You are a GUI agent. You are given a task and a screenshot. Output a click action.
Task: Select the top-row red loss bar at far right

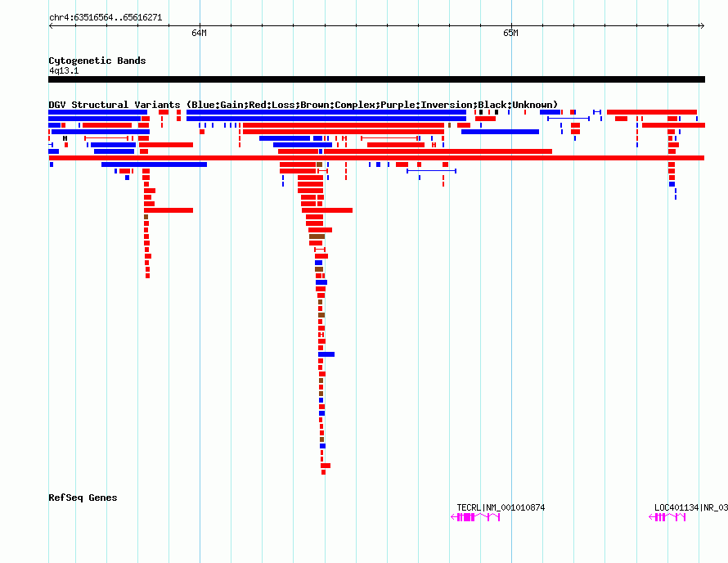(x=652, y=112)
